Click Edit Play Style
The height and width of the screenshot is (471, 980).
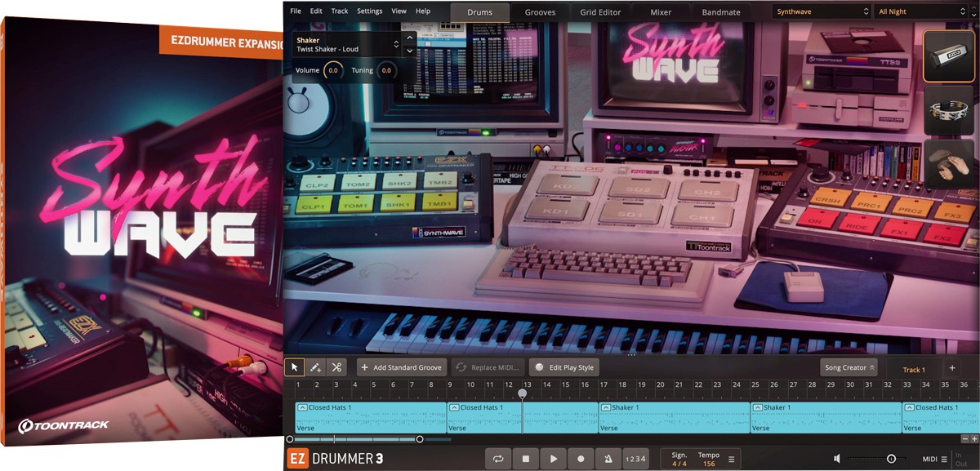564,367
